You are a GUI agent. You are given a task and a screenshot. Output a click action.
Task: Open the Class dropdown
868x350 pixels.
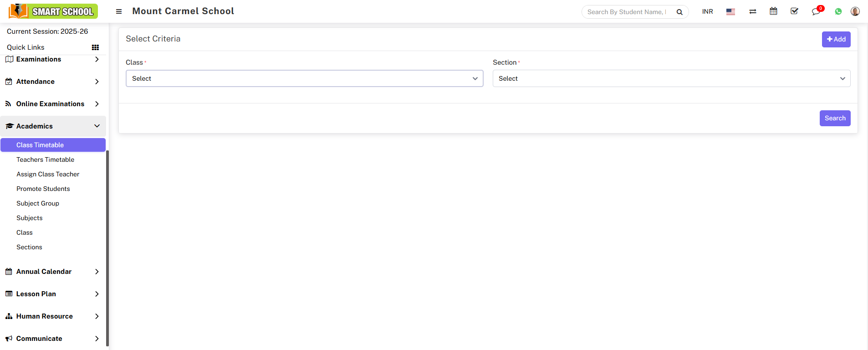coord(304,78)
